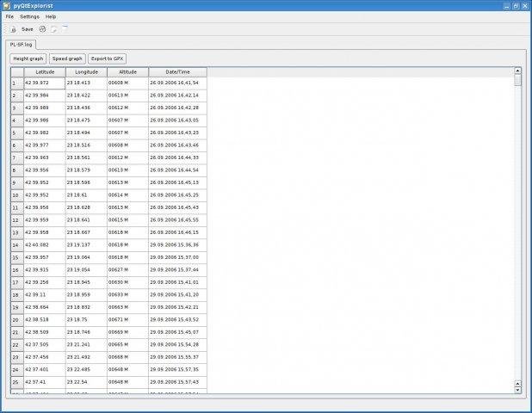
Task: Click the greyed-out refresh arrow toolbar icon
Action: (x=53, y=29)
